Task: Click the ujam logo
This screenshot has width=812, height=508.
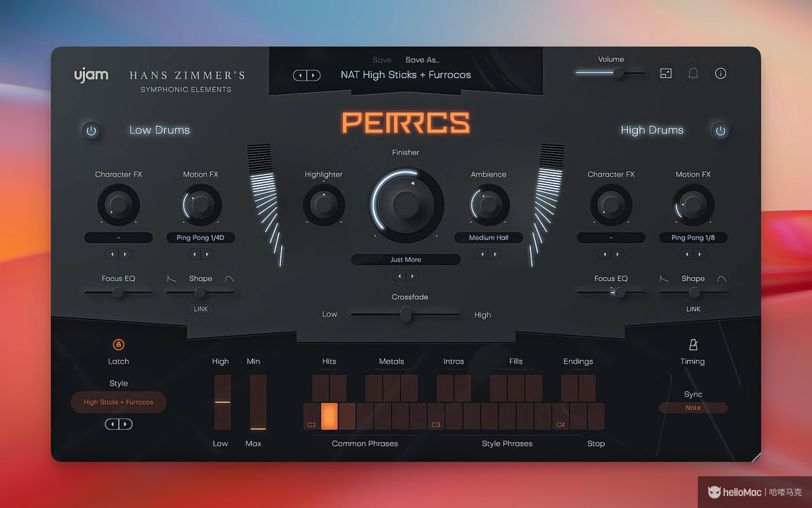Action: click(91, 75)
